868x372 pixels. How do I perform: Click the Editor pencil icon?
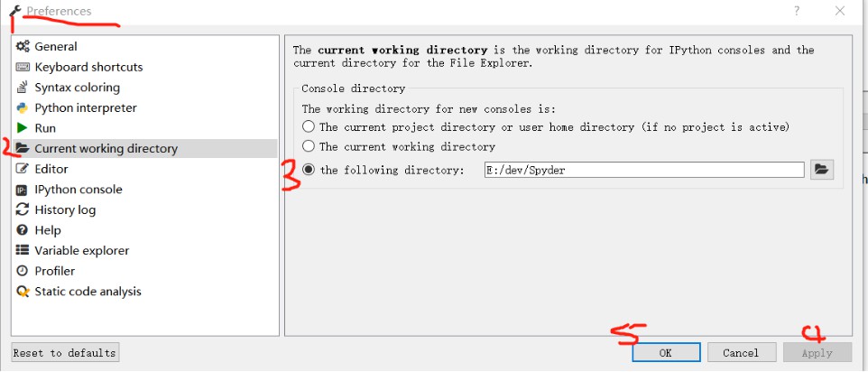[x=23, y=169]
